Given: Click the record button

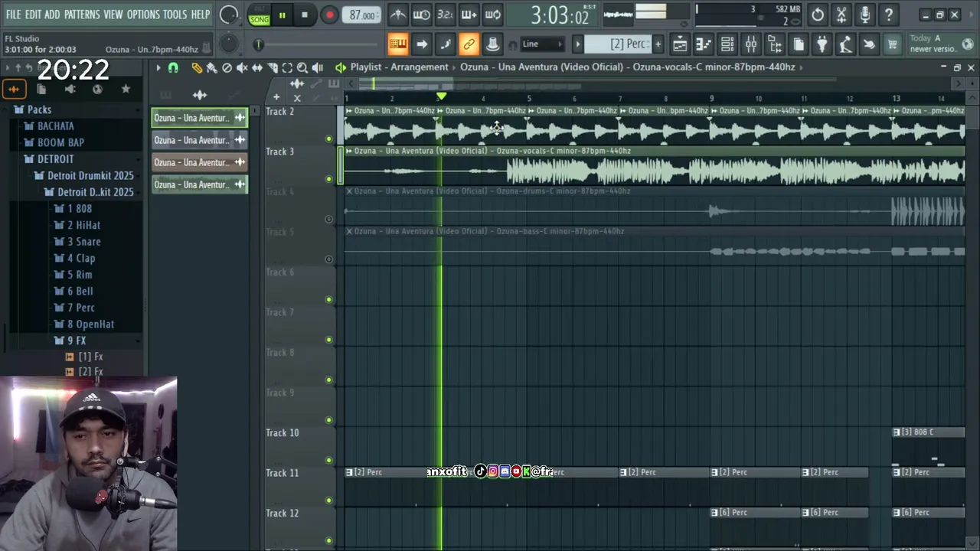Looking at the screenshot, I should point(329,15).
